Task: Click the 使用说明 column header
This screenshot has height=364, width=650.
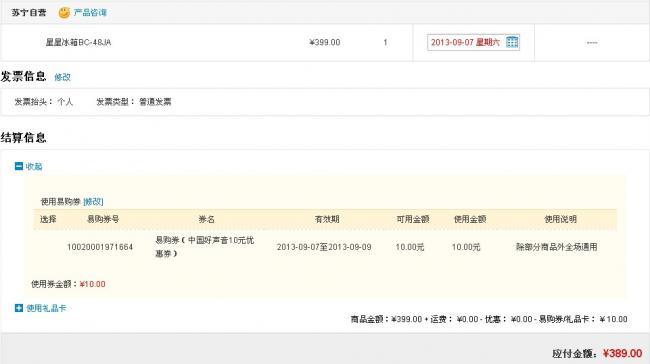Action: 560,219
